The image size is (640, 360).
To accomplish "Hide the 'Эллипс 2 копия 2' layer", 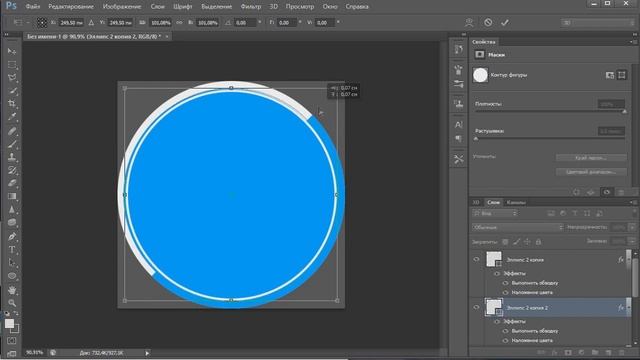I will (x=476, y=307).
